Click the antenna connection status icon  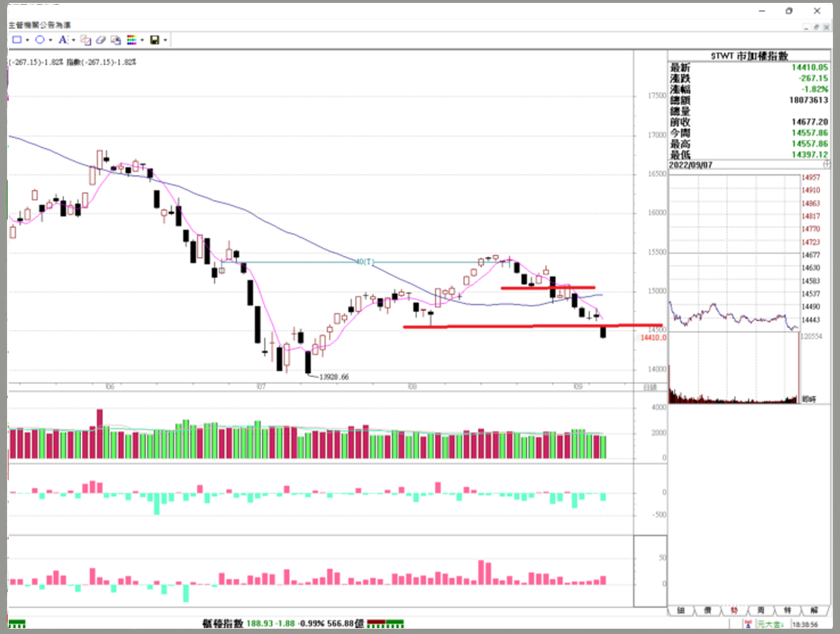click(748, 624)
